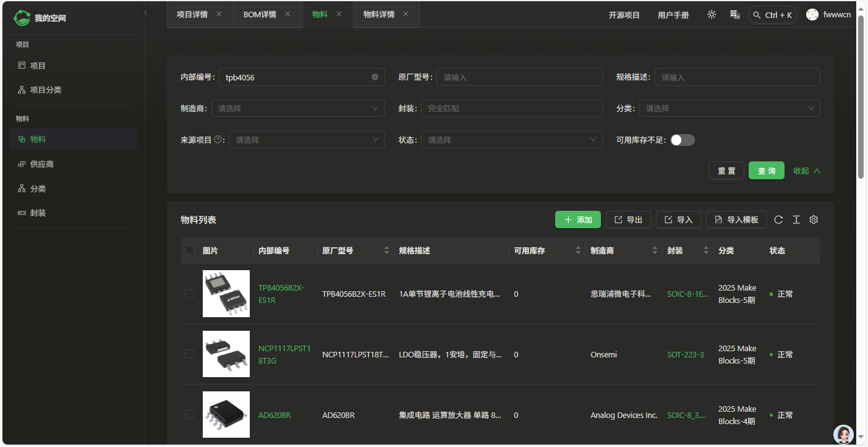The width and height of the screenshot is (868, 447).
Task: Open the table column settings gear icon
Action: [814, 219]
